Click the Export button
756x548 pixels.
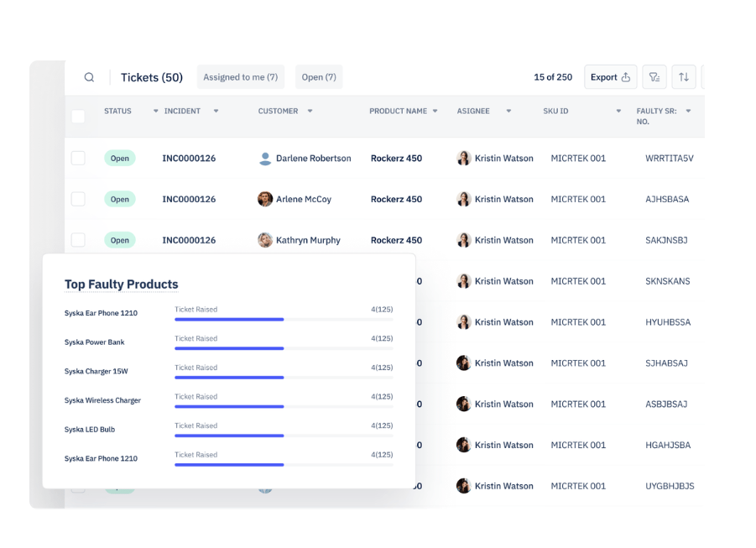(x=610, y=76)
